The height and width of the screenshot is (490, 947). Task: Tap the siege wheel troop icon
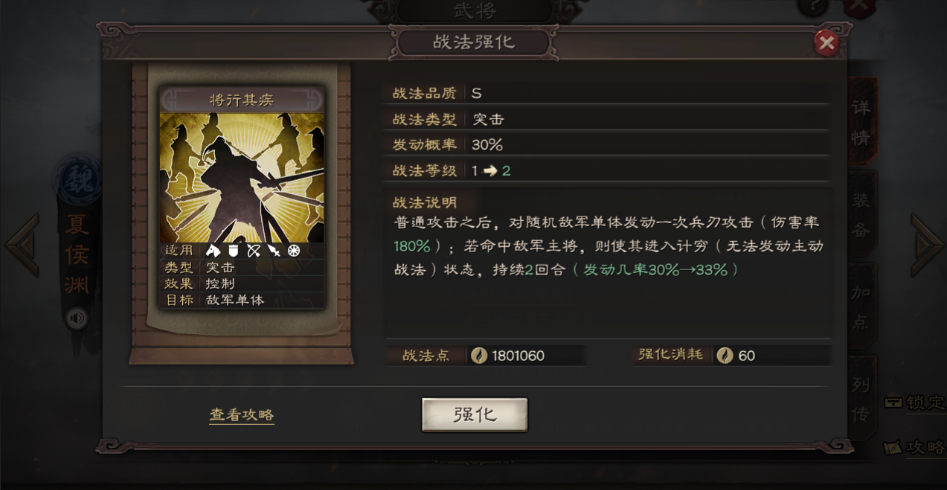pos(294,251)
